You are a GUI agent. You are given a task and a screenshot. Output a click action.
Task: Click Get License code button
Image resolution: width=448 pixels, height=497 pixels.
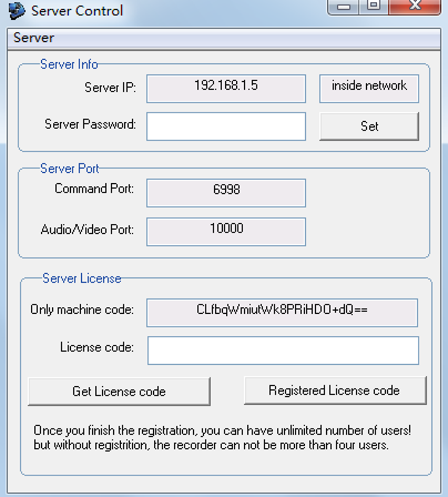pyautogui.click(x=119, y=392)
